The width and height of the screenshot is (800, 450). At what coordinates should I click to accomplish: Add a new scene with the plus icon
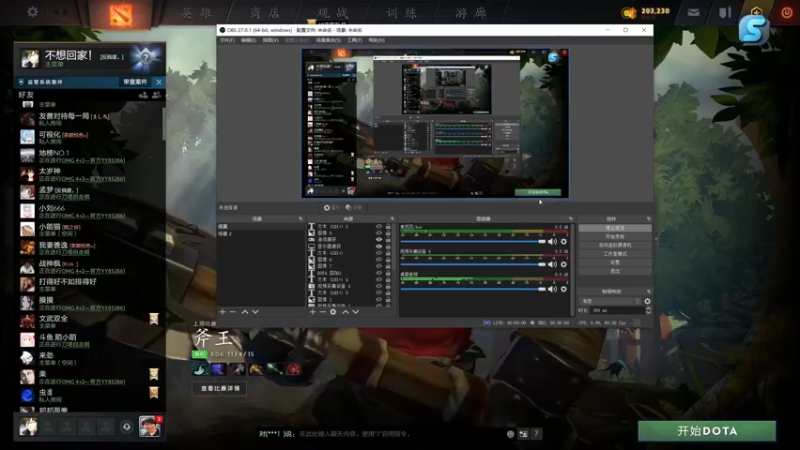click(x=222, y=311)
